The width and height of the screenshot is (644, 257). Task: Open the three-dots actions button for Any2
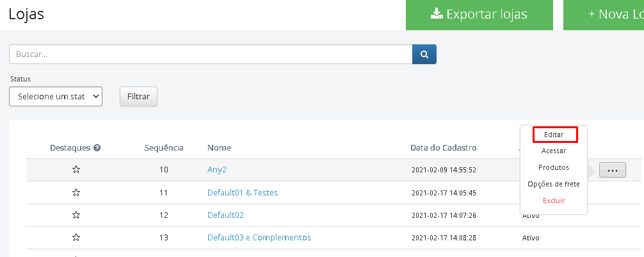pos(613,170)
